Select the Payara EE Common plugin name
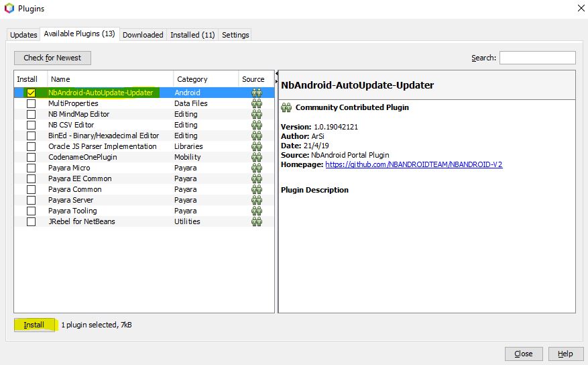This screenshot has height=365, width=588. 80,178
